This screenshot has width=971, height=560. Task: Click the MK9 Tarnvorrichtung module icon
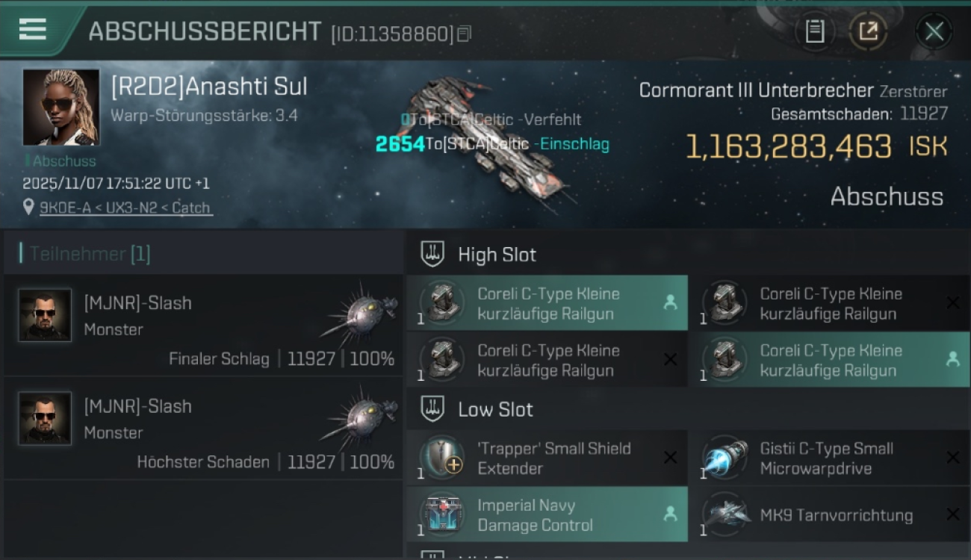(725, 514)
